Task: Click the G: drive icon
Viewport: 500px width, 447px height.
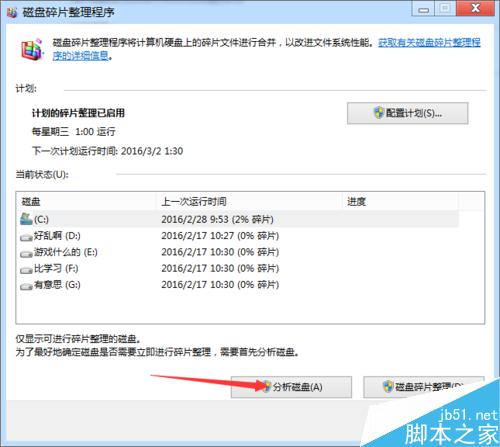Action: (x=26, y=286)
